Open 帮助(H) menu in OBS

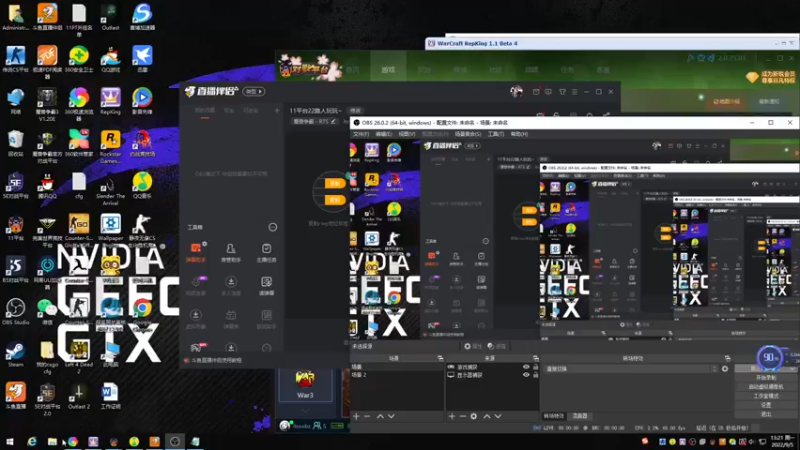[519, 134]
